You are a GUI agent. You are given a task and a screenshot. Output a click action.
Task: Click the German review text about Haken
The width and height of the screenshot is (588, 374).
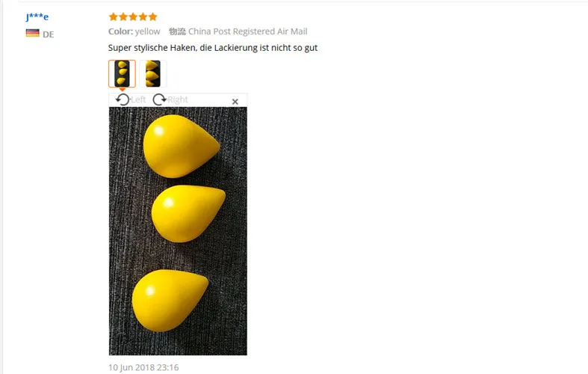(x=213, y=48)
